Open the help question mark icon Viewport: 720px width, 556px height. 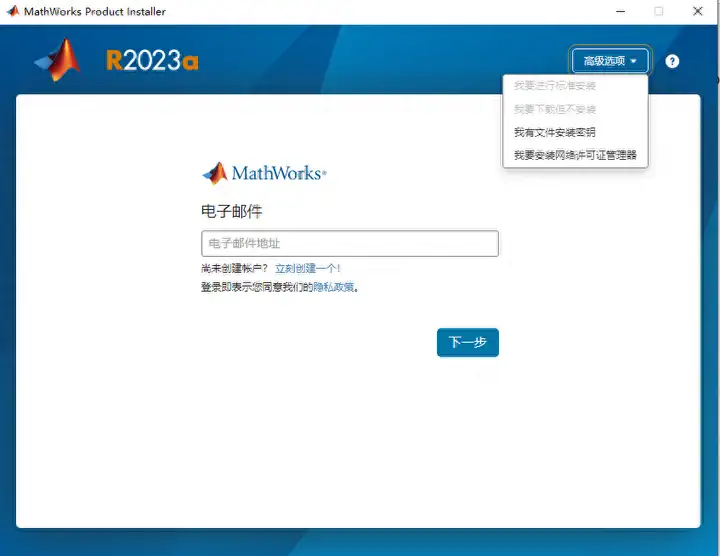(x=672, y=61)
